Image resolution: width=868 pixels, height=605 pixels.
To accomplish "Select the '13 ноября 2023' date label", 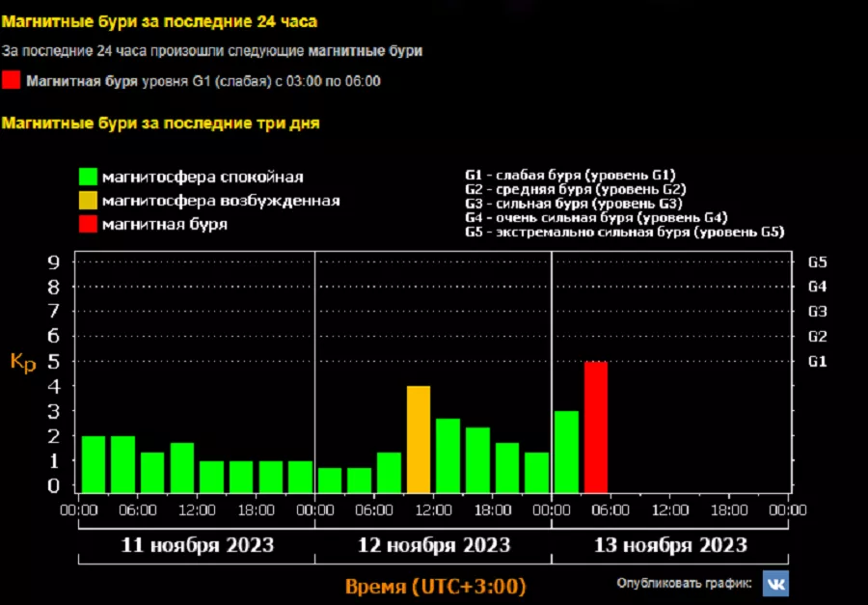I will pyautogui.click(x=669, y=545).
